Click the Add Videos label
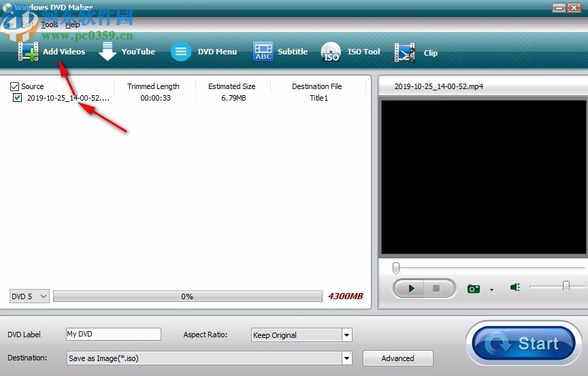The height and width of the screenshot is (376, 588). [x=64, y=52]
